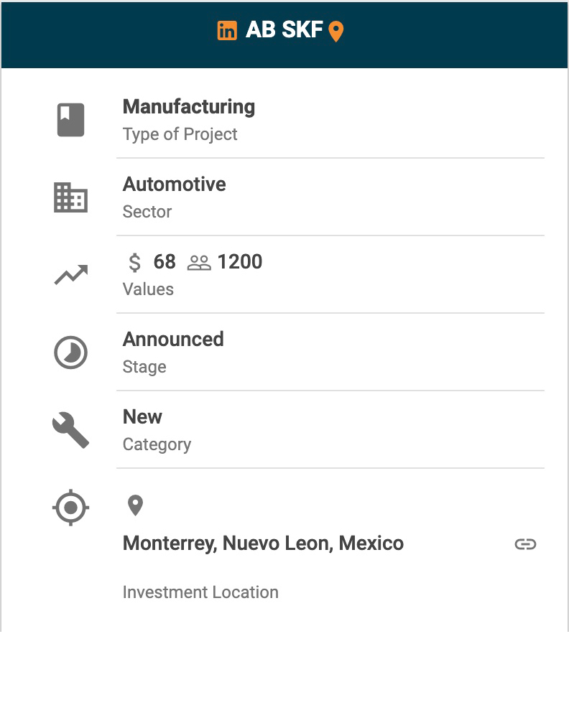Click the trending arrow icon beside Values

tap(70, 275)
